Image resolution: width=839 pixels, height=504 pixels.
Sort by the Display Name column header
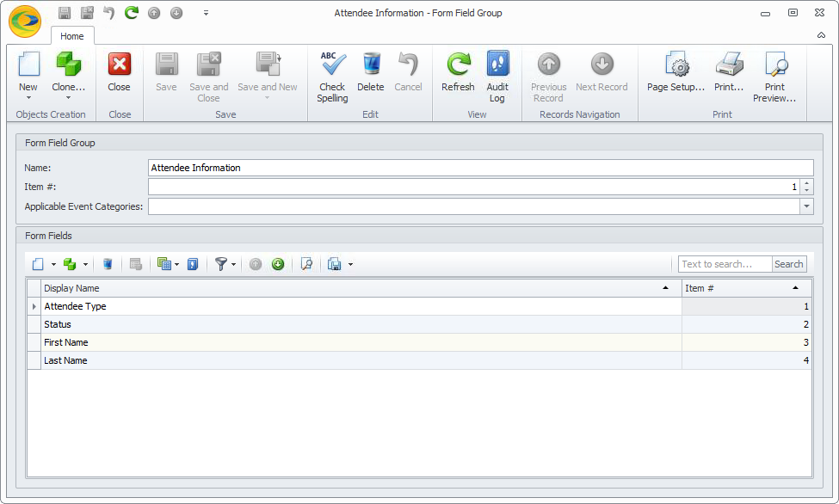[361, 288]
